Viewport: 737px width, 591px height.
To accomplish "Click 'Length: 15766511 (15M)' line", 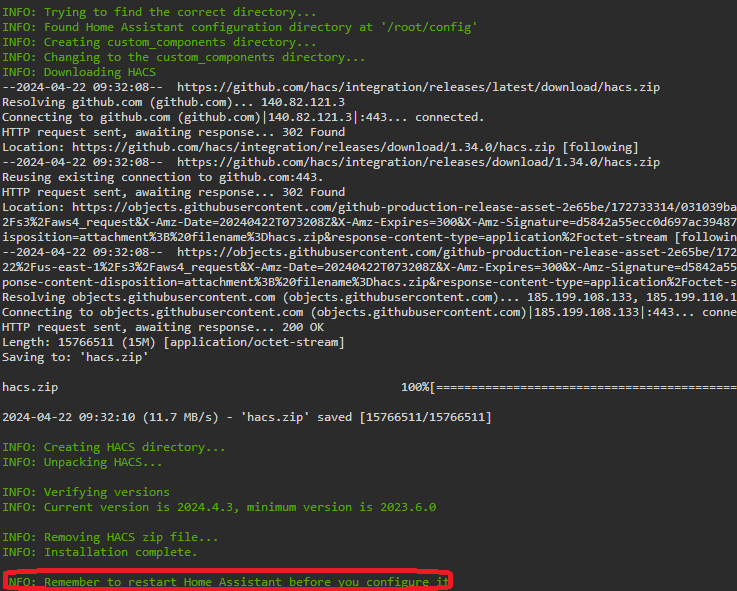I will tap(173, 343).
